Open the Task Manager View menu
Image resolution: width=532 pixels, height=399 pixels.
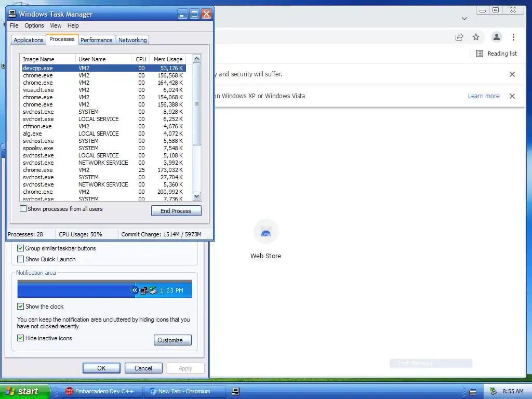click(56, 25)
